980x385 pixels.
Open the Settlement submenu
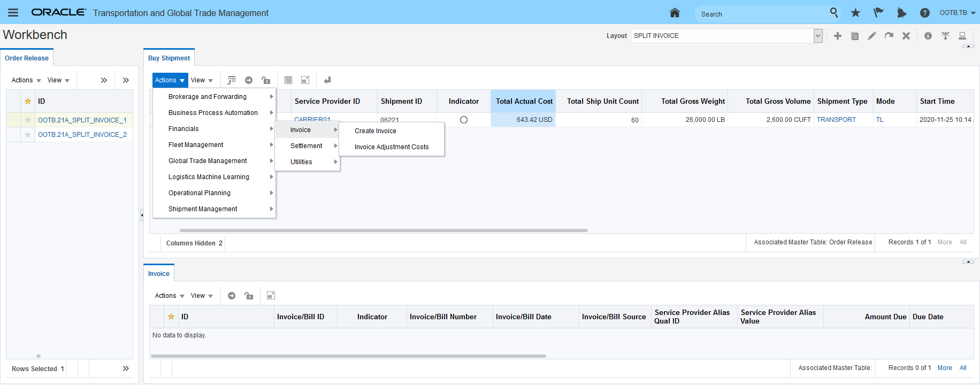[308, 146]
